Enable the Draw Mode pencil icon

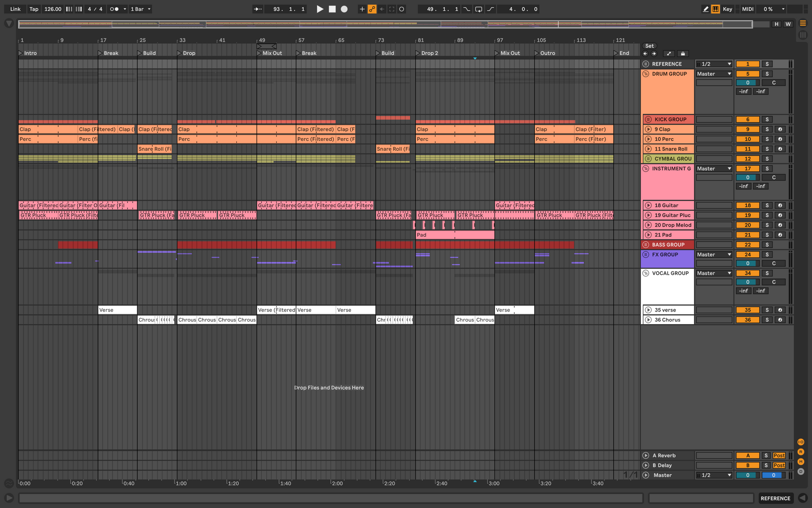coord(706,9)
